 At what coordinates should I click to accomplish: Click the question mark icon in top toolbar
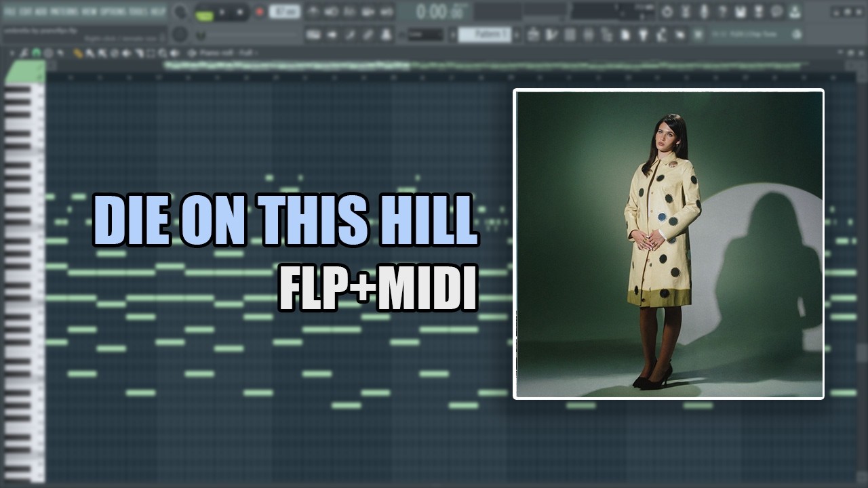point(722,12)
